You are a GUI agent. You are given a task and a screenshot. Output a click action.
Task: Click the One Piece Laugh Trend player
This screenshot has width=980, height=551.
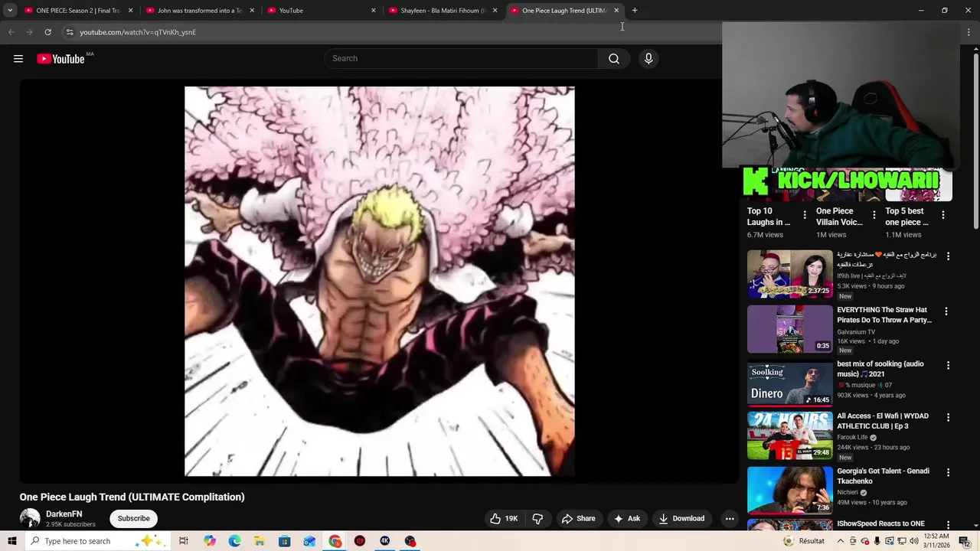(x=379, y=281)
